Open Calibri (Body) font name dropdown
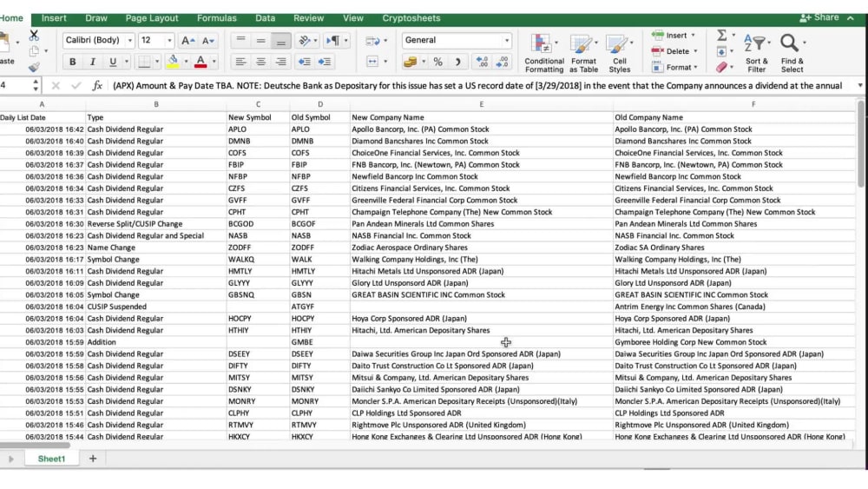 [130, 41]
